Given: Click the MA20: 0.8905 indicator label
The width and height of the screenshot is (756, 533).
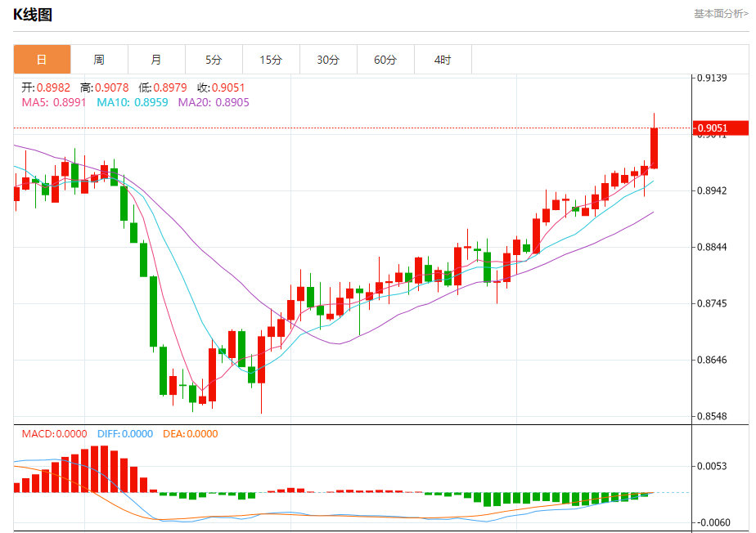Looking at the screenshot, I should pos(214,102).
